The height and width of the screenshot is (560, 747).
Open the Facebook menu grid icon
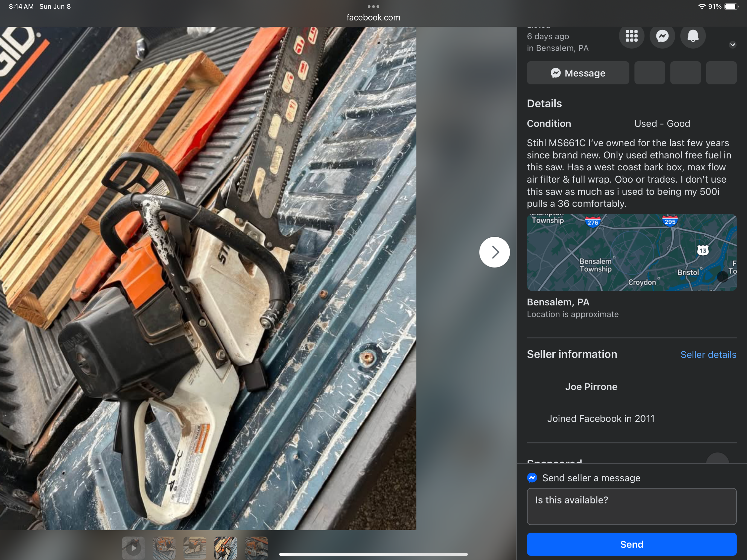point(632,36)
